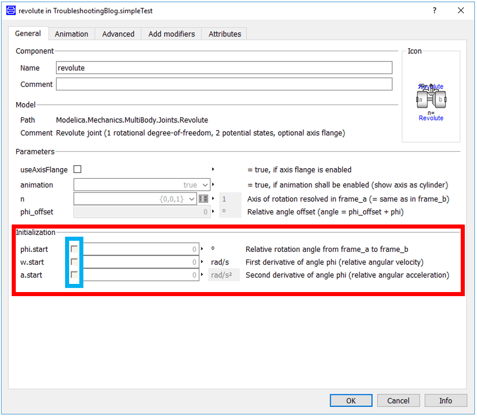Tick the a.start fixed checkbox
The height and width of the screenshot is (417, 477).
click(74, 275)
